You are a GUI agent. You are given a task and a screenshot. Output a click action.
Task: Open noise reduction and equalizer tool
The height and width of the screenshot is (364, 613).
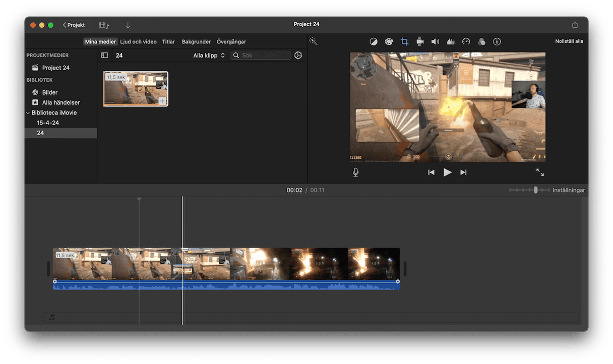point(451,41)
